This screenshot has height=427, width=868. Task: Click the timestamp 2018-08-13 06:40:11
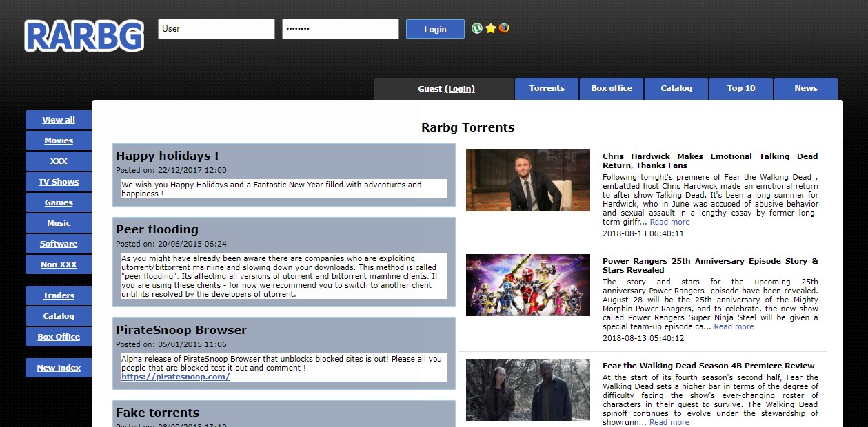pos(643,233)
